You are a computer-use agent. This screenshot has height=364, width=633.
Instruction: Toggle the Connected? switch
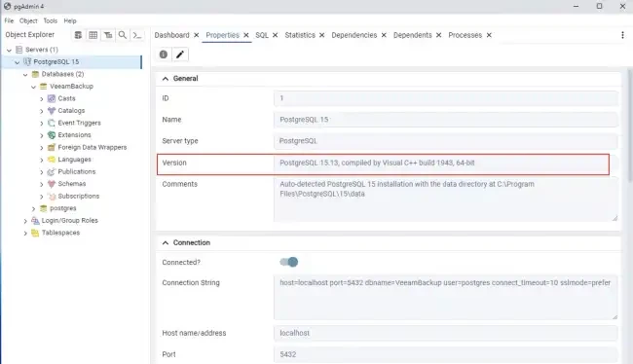288,263
